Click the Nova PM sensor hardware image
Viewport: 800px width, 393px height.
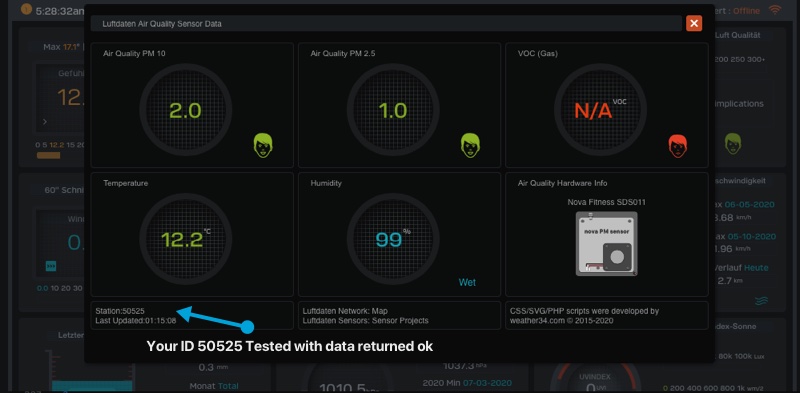pos(607,244)
